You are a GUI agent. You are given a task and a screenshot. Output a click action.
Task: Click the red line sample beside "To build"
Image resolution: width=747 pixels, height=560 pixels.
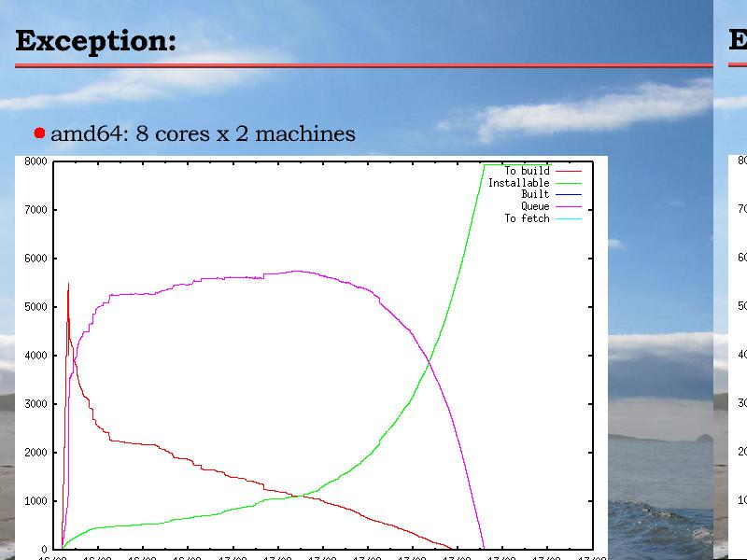[569, 171]
